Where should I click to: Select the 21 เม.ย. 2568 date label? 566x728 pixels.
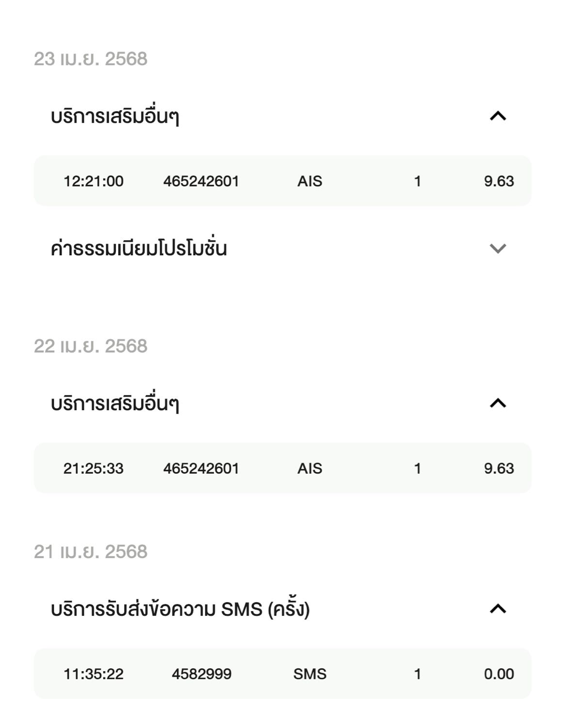click(x=91, y=552)
